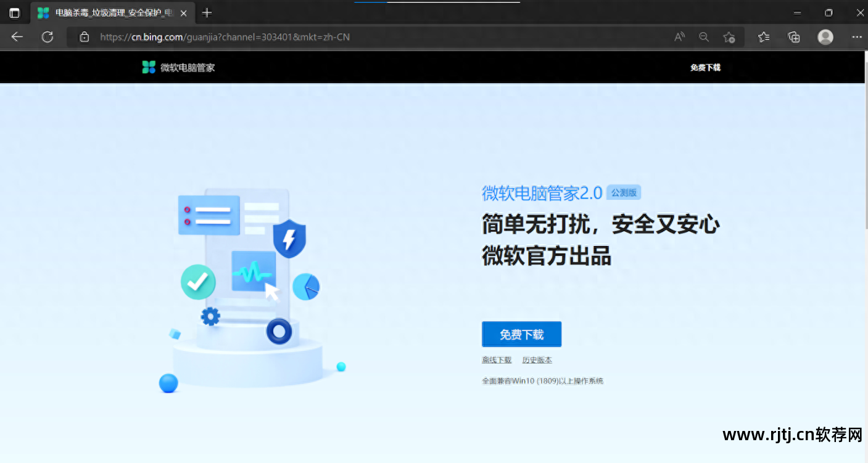Click the back navigation arrow
This screenshot has width=868, height=463.
(17, 37)
